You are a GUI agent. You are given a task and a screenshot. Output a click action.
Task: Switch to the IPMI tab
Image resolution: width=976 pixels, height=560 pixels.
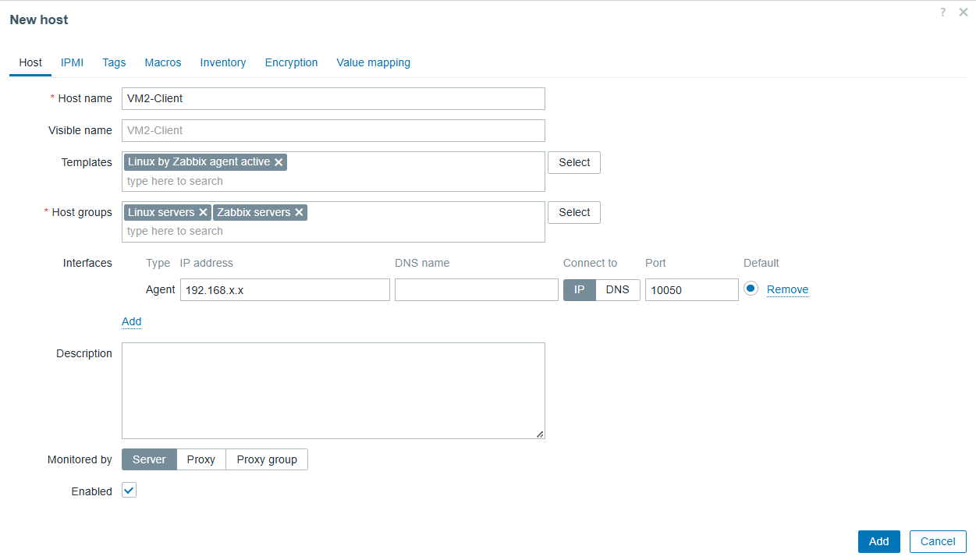[x=72, y=62]
